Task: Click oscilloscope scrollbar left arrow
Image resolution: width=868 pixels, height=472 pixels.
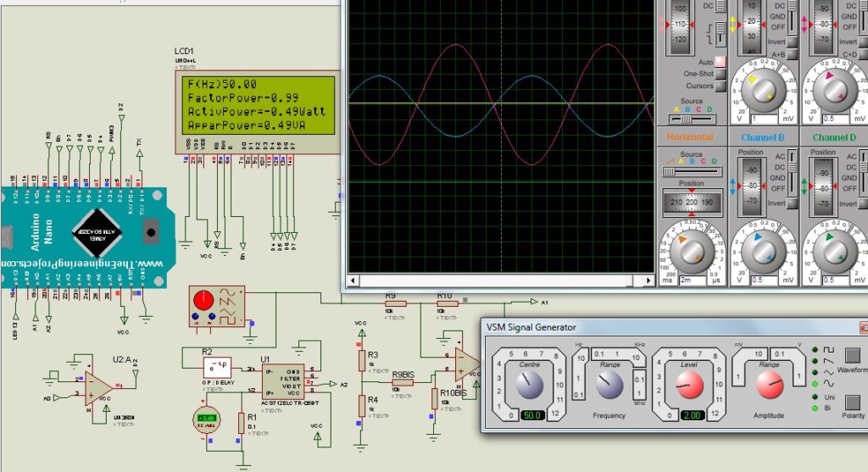Action: point(353,280)
